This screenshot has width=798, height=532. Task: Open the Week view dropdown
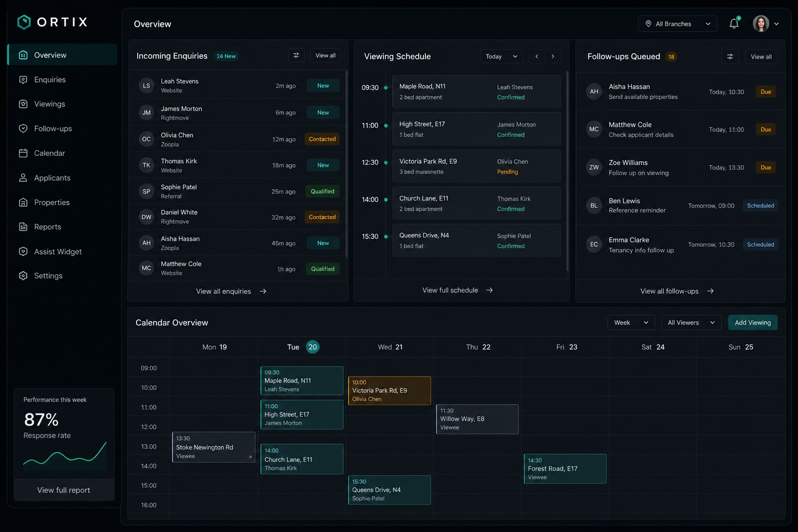click(631, 323)
